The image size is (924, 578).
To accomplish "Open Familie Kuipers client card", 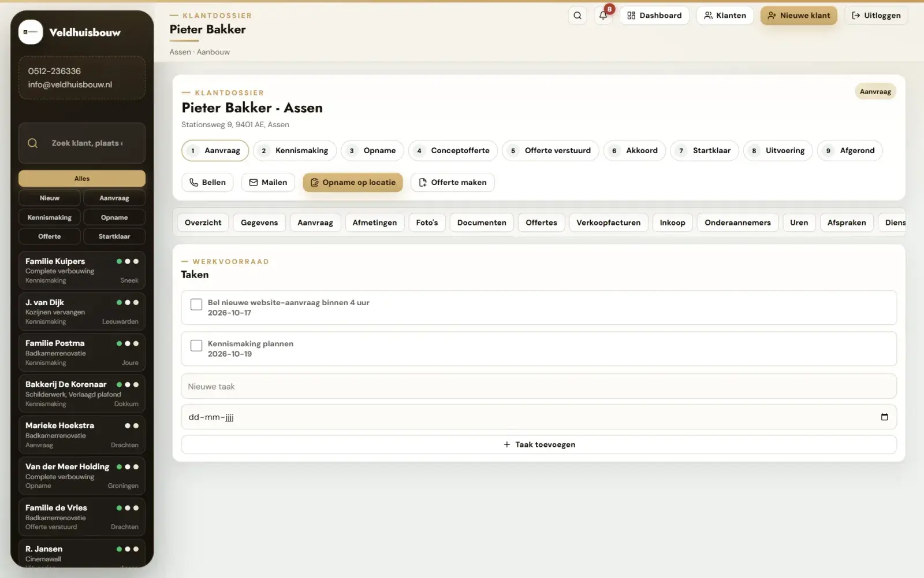I will coord(82,271).
